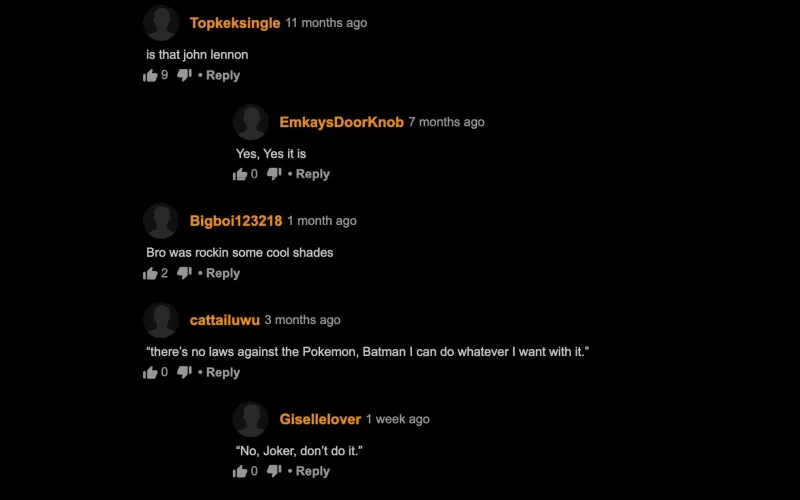Image resolution: width=800 pixels, height=500 pixels.
Task: Reply to Topkeksingle's comment
Action: [223, 76]
